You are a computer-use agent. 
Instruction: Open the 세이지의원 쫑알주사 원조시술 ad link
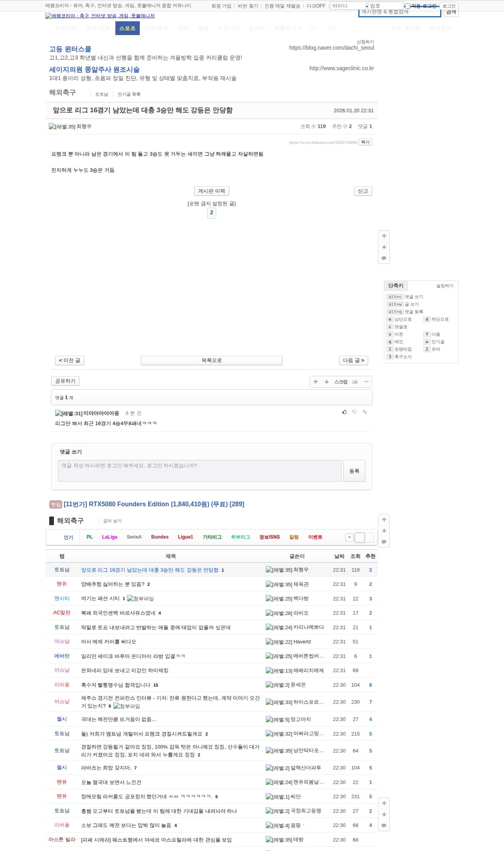(94, 70)
